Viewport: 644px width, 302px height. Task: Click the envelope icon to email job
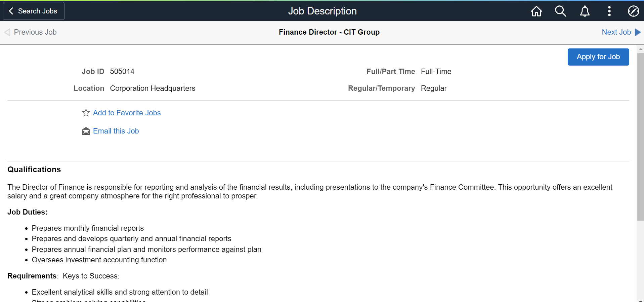pos(86,131)
